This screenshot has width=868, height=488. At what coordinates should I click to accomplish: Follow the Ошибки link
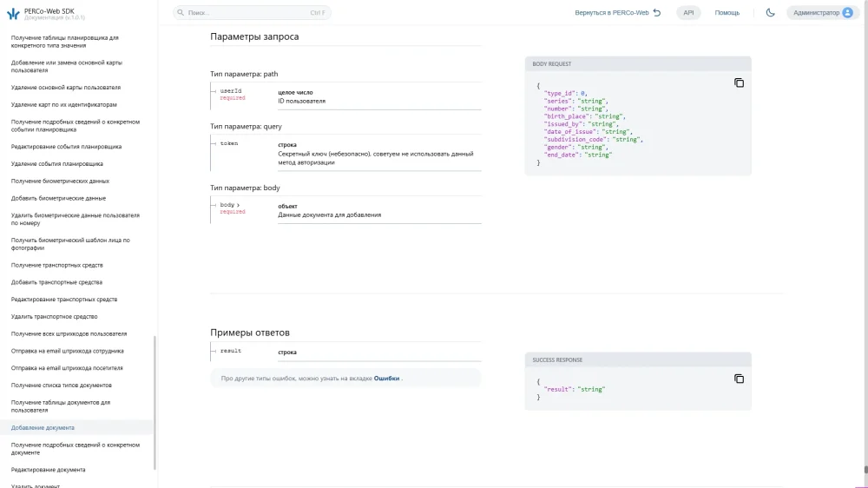click(386, 379)
